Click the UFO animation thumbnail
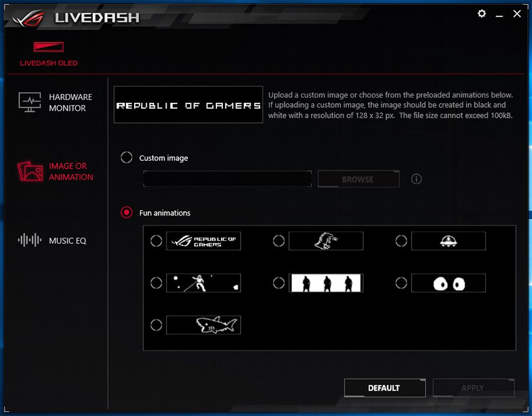The width and height of the screenshot is (532, 416). pos(449,241)
